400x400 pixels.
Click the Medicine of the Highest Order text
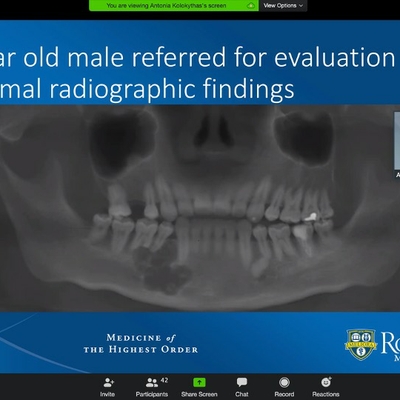[x=141, y=344]
